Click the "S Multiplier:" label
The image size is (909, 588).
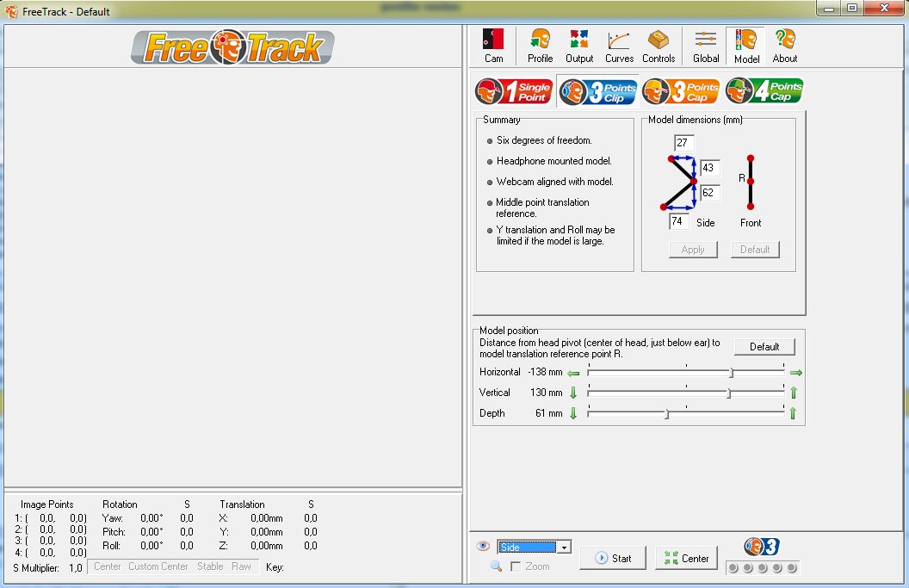[x=36, y=567]
